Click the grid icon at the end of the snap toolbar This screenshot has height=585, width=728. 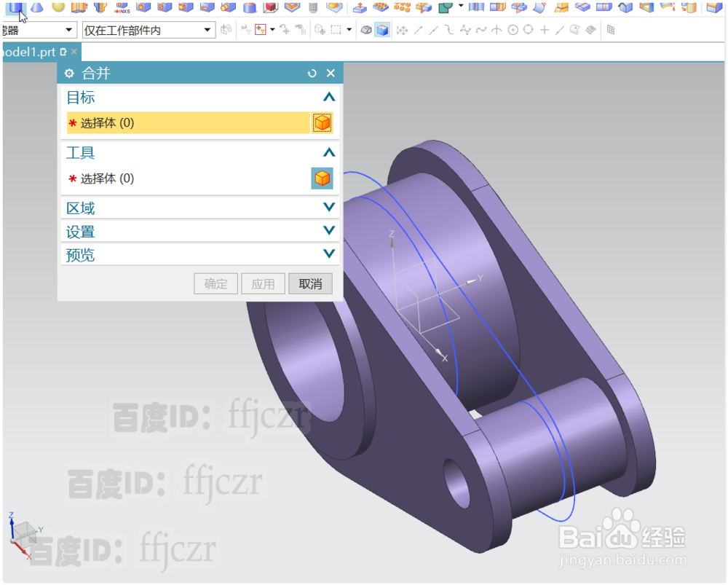coord(612,30)
